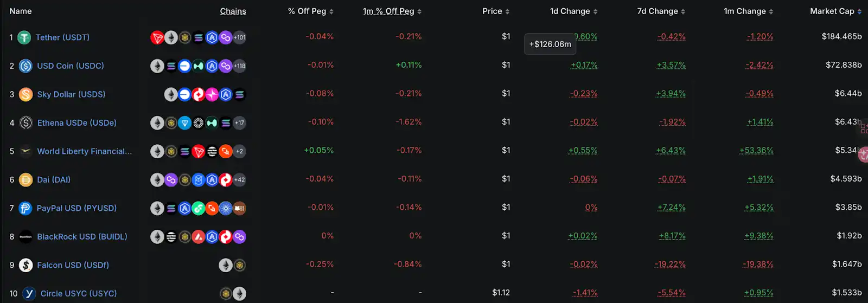This screenshot has height=303, width=868.
Task: Click the PayPal USD logo icon
Action: point(25,208)
